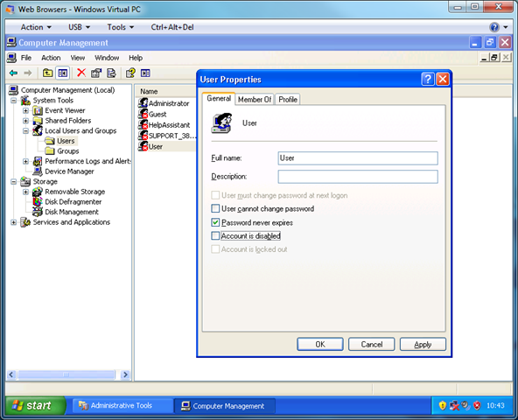518x420 pixels.
Task: Click the SUPPORT_38 user icon
Action: pyautogui.click(x=143, y=136)
